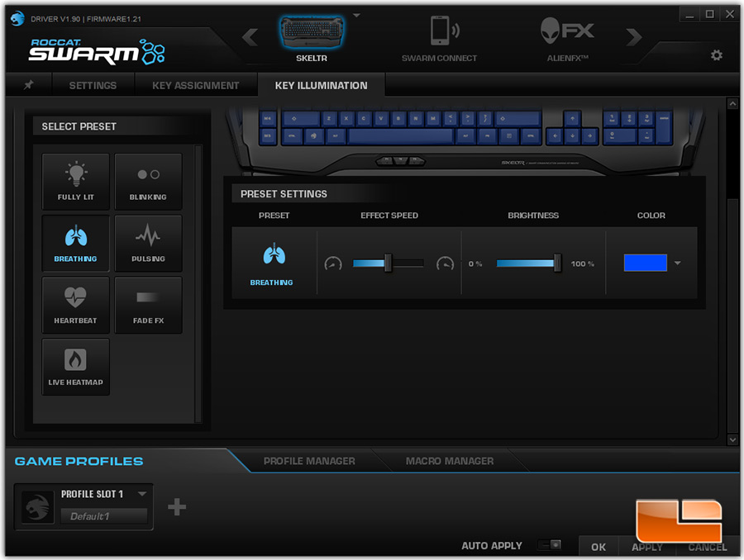The height and width of the screenshot is (560, 744).
Task: Click the 'PRESET SETTINGS' heading
Action: (x=284, y=194)
